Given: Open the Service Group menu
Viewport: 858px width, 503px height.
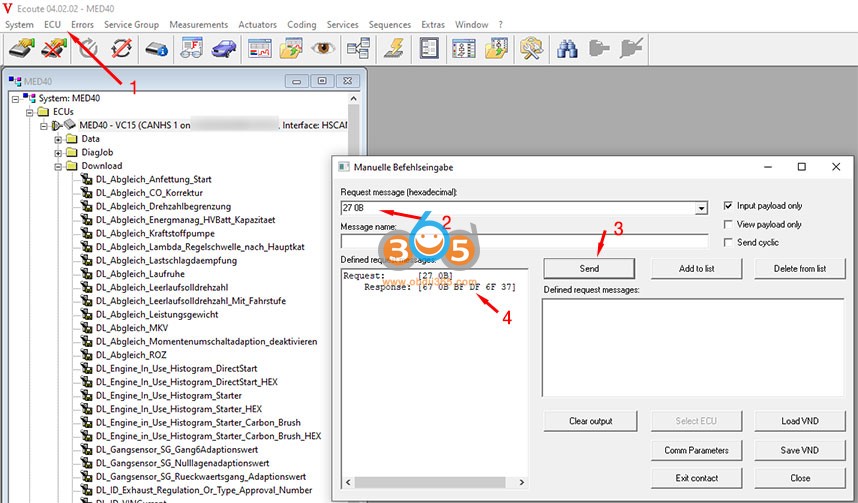Looking at the screenshot, I should [131, 25].
